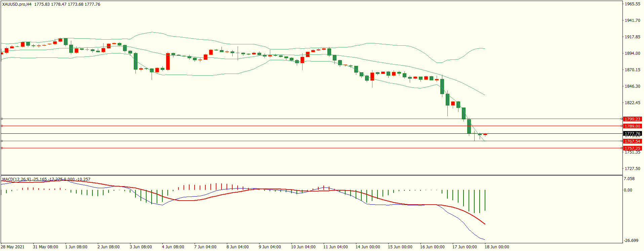This screenshot has width=644, height=251.
Task: Click the 14 Jun 00:00 time label
Action: coord(368,247)
